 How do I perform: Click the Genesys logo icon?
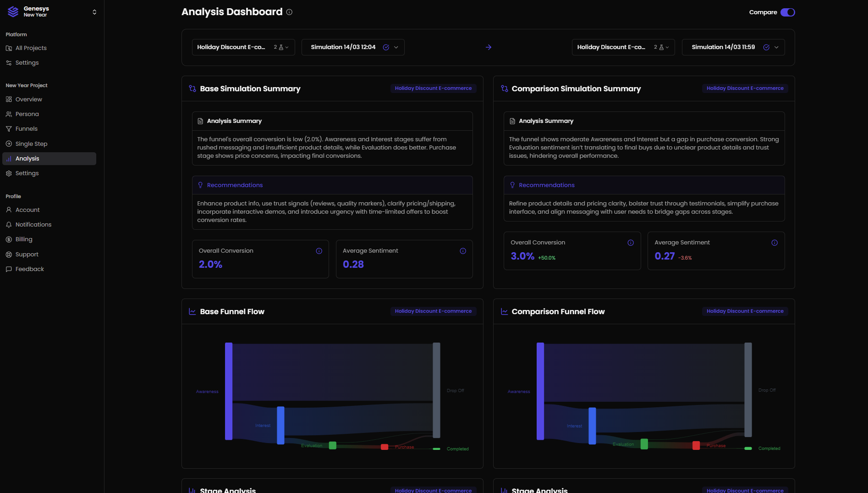point(13,11)
